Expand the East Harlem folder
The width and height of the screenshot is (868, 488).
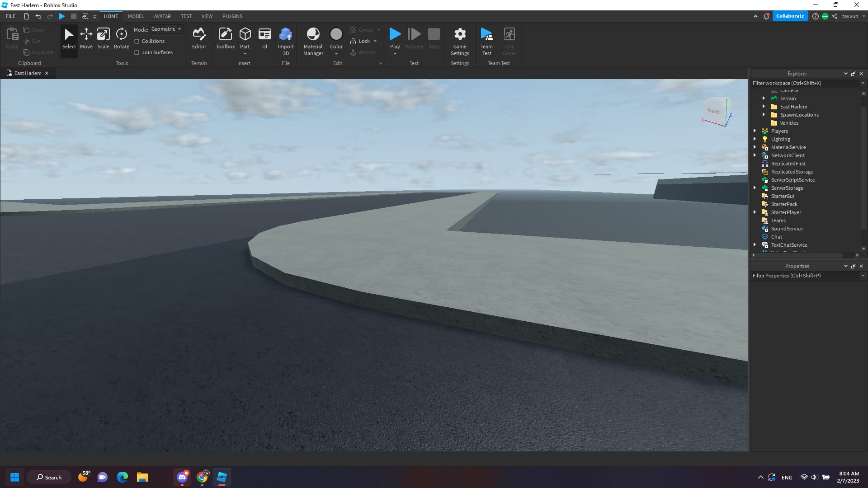pos(764,107)
